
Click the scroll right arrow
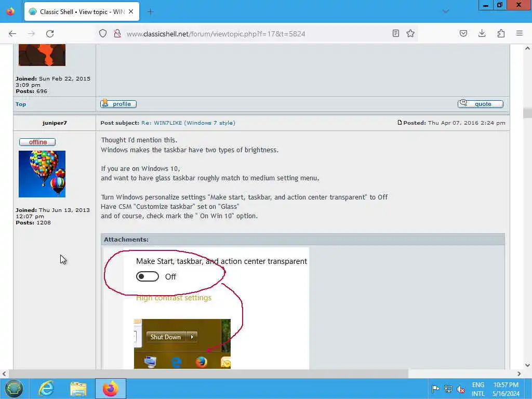click(519, 374)
